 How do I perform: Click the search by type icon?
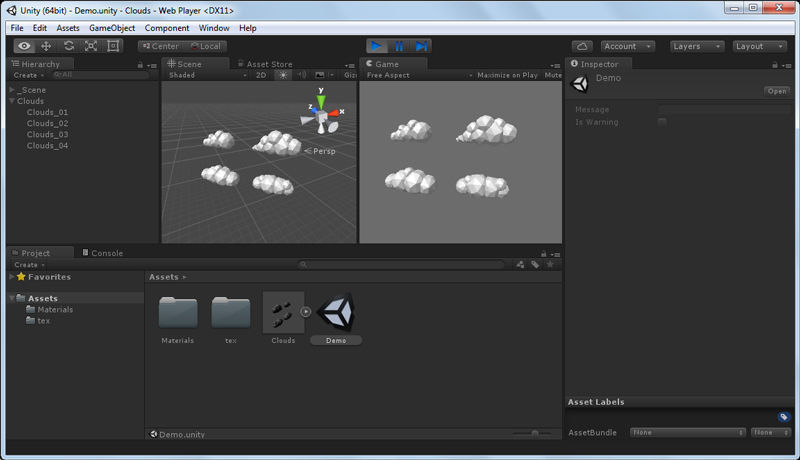[520, 265]
